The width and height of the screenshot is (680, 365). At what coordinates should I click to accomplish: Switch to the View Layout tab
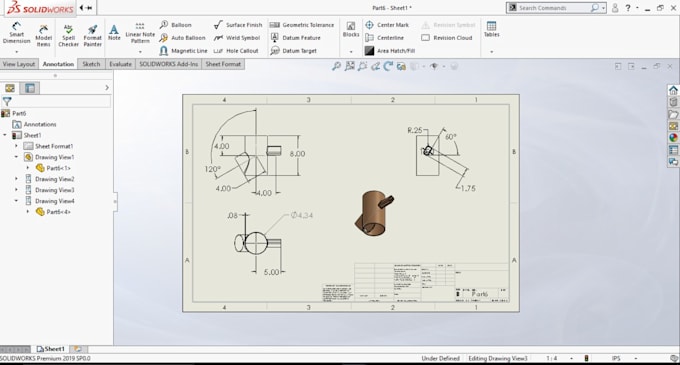(19, 64)
